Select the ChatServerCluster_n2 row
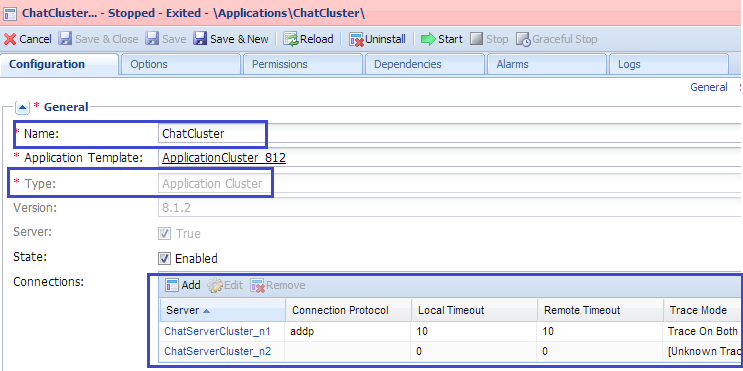 point(451,352)
